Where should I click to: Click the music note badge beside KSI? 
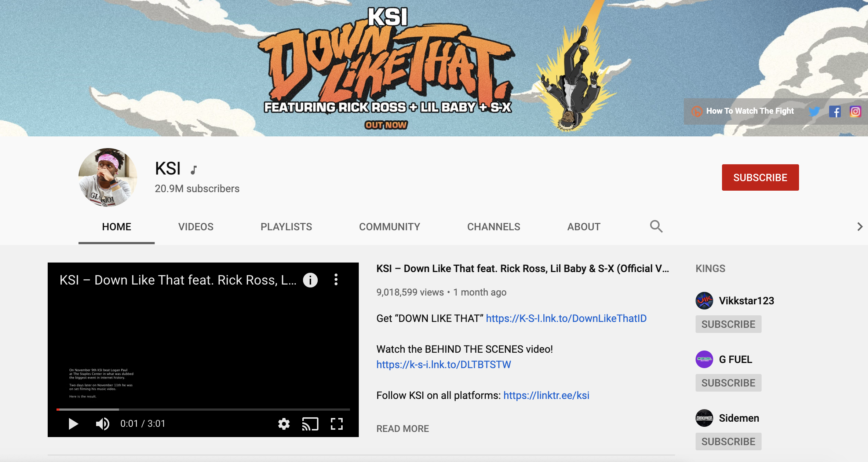coord(194,170)
